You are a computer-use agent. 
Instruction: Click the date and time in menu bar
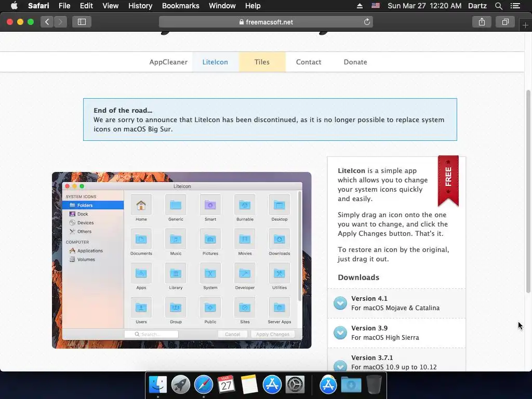point(424,6)
